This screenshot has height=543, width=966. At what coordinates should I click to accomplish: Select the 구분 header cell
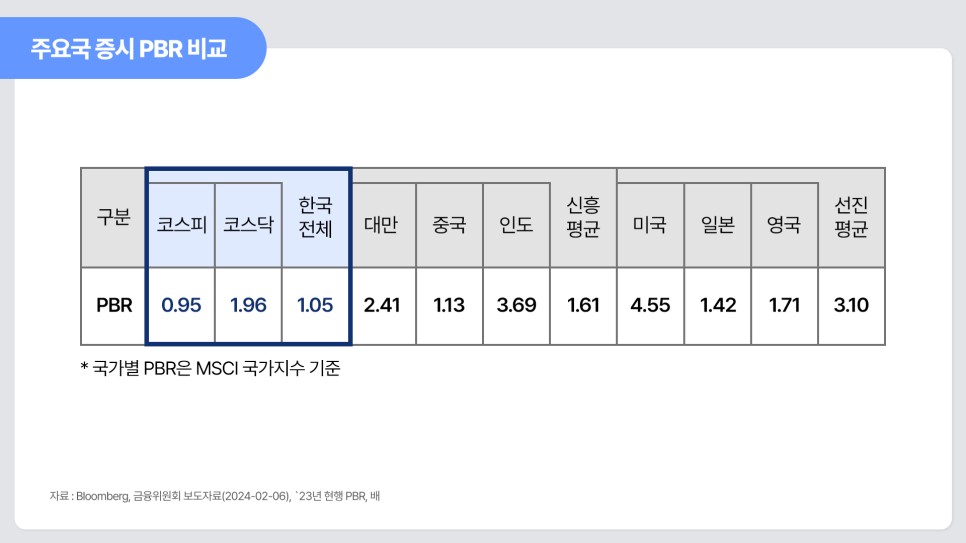click(113, 218)
